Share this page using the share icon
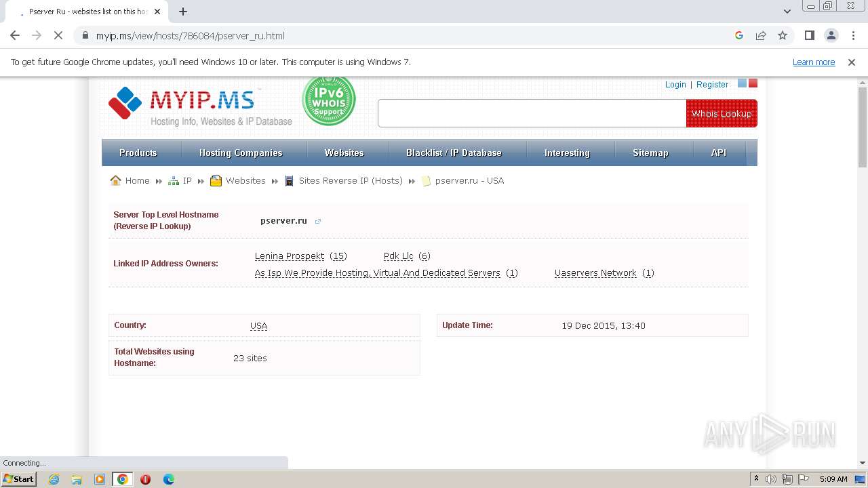The image size is (868, 488). pyautogui.click(x=761, y=35)
